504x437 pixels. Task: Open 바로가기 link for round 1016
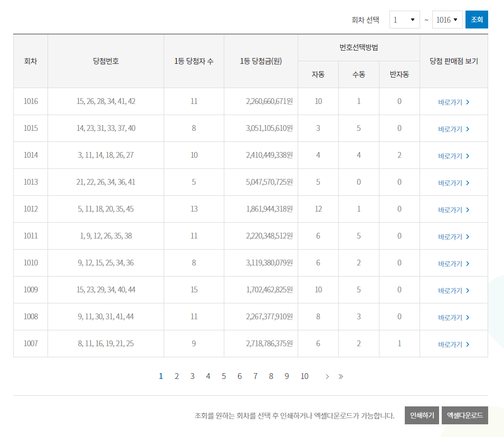point(453,102)
